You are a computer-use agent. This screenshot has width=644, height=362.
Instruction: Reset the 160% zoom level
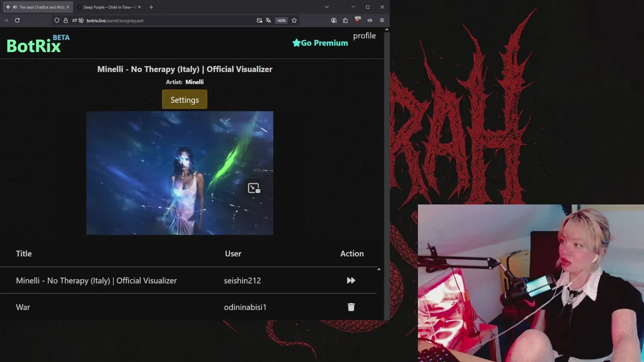pos(281,21)
